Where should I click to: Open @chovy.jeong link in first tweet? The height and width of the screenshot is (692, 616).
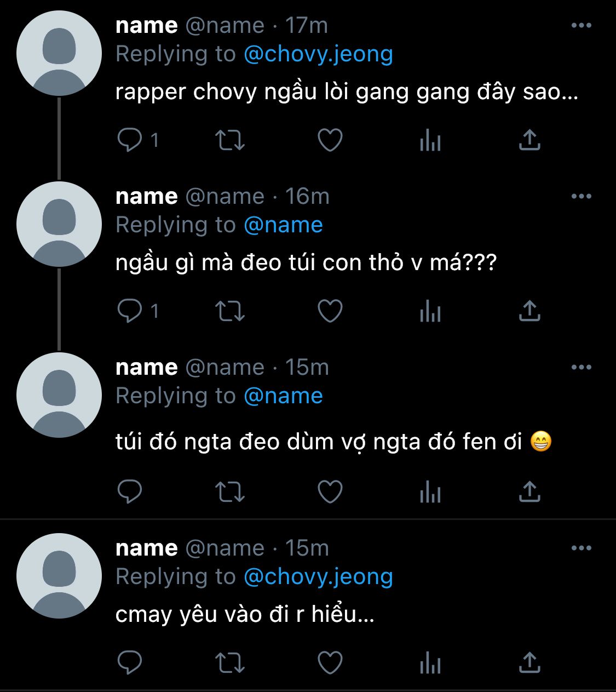point(318,54)
